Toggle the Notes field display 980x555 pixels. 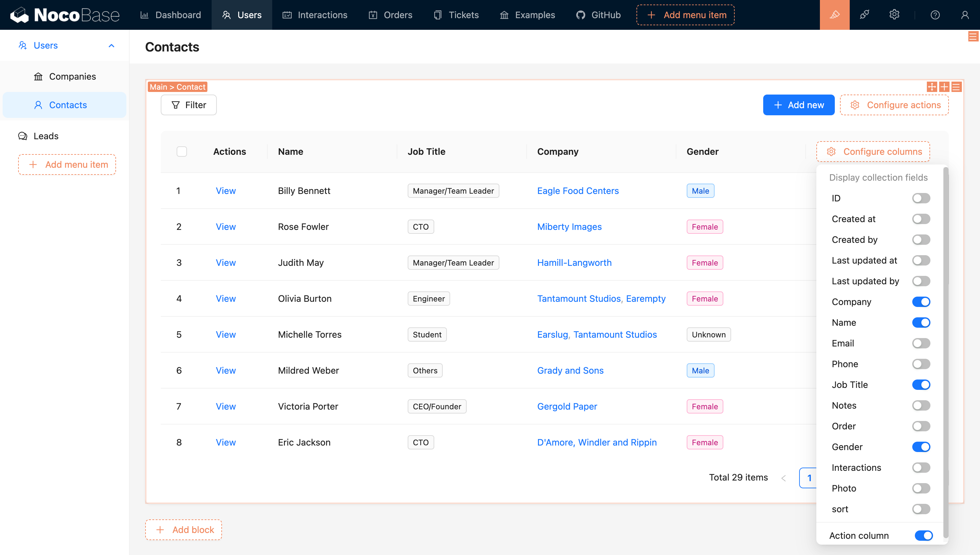coord(921,405)
